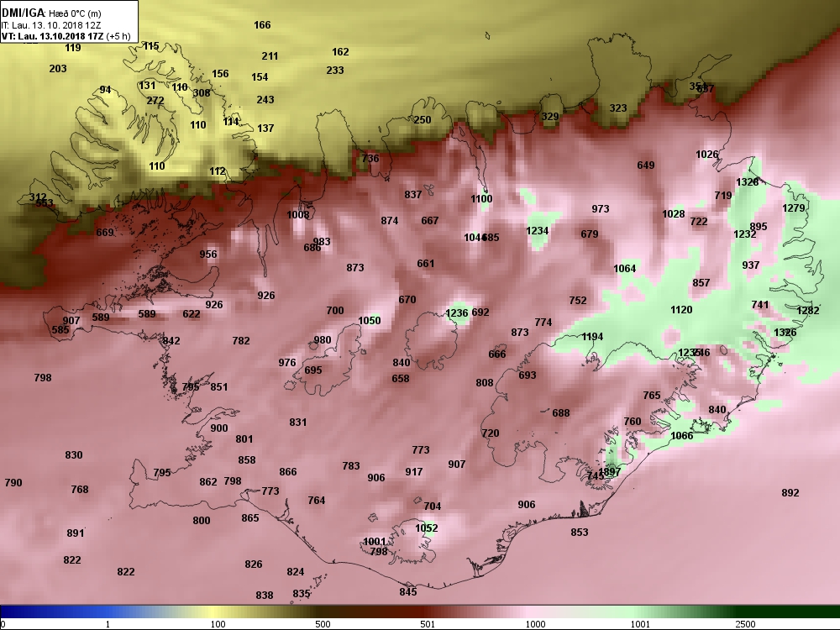Click the value 1026 in the northeast
Viewport: 840px width, 630px height.
(x=706, y=155)
